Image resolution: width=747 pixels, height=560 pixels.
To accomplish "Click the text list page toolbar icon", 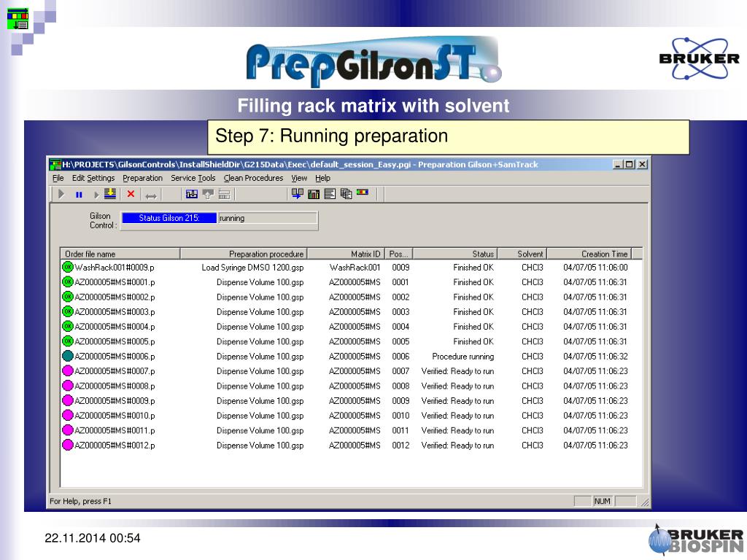I will point(330,194).
